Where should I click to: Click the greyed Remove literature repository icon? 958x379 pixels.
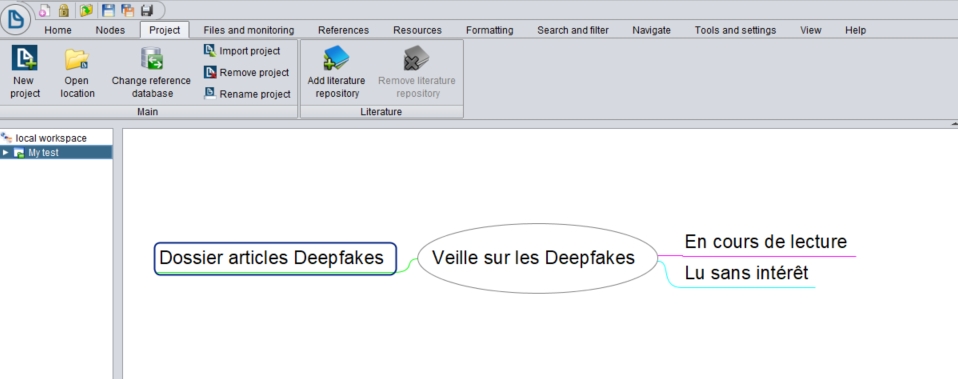[417, 59]
